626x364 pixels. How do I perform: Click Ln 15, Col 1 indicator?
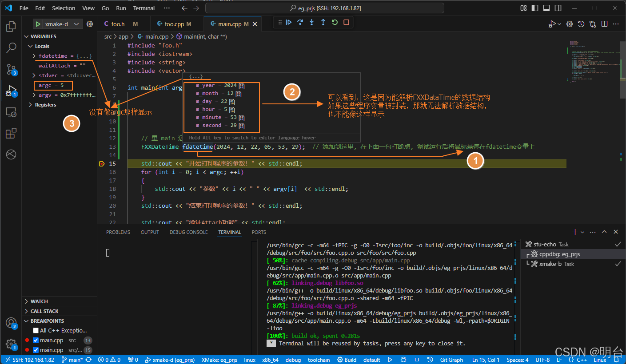click(486, 360)
